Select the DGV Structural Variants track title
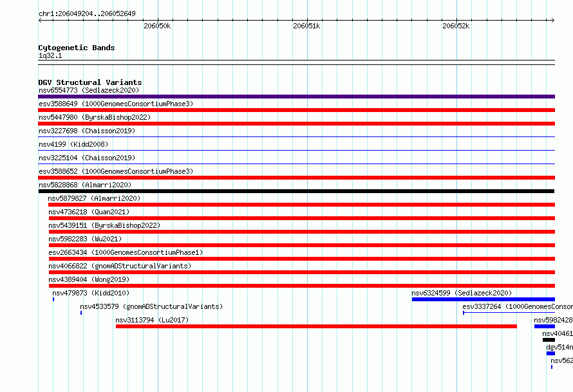This screenshot has width=573, height=392. pos(90,82)
